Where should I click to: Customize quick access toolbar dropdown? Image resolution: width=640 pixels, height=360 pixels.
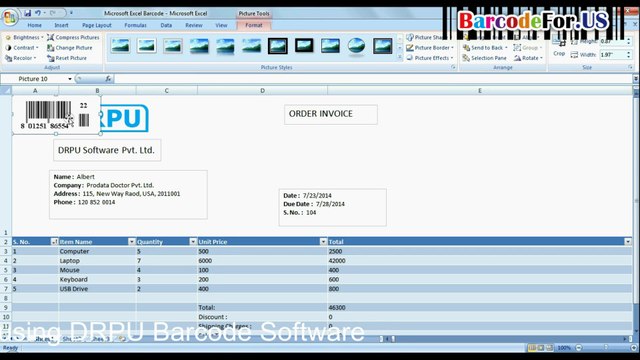pos(71,13)
